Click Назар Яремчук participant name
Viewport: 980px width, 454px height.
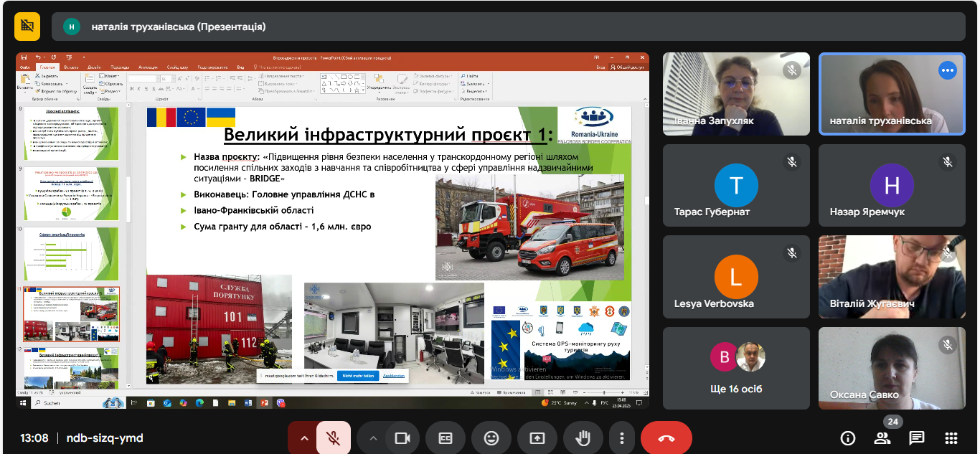(x=867, y=212)
